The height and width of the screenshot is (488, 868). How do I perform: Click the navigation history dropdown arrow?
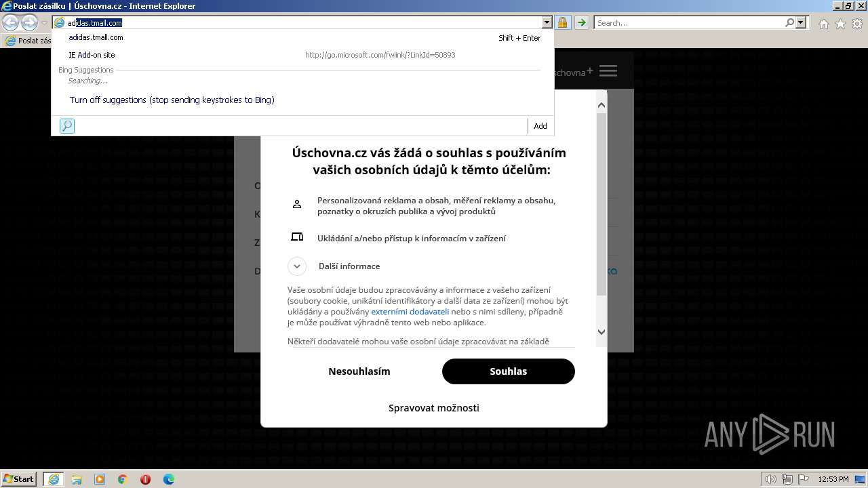45,23
